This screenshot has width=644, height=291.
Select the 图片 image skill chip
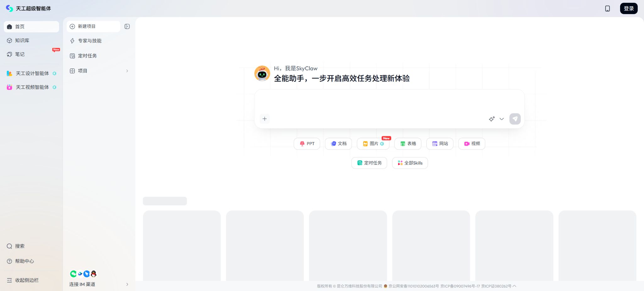[x=373, y=144]
